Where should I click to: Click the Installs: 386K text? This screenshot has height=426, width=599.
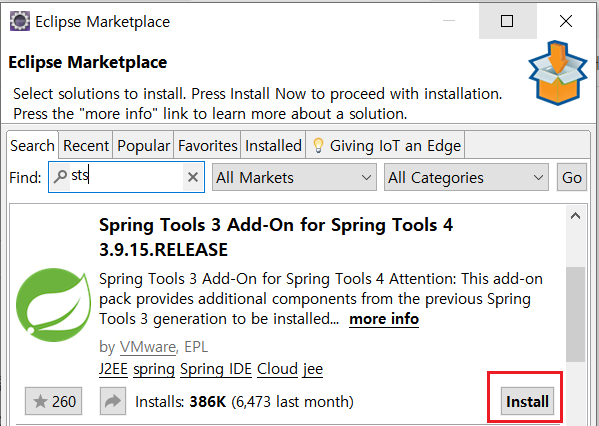tap(181, 402)
